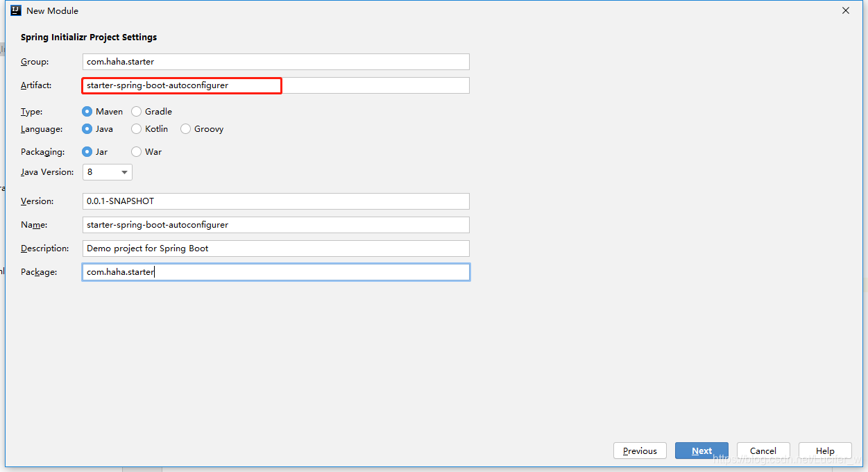Screen dimensions: 868x472
Task: Click the Packaging label
Action: pos(42,152)
